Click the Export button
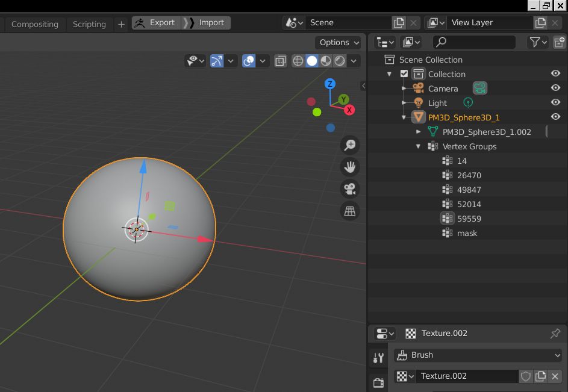This screenshot has height=392, width=568. point(156,23)
